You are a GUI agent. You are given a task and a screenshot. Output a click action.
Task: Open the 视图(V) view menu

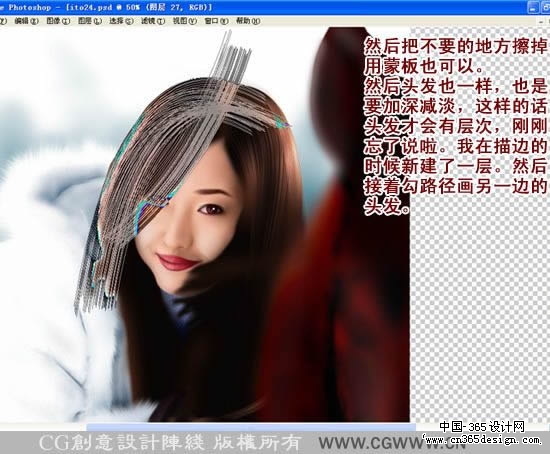click(185, 21)
